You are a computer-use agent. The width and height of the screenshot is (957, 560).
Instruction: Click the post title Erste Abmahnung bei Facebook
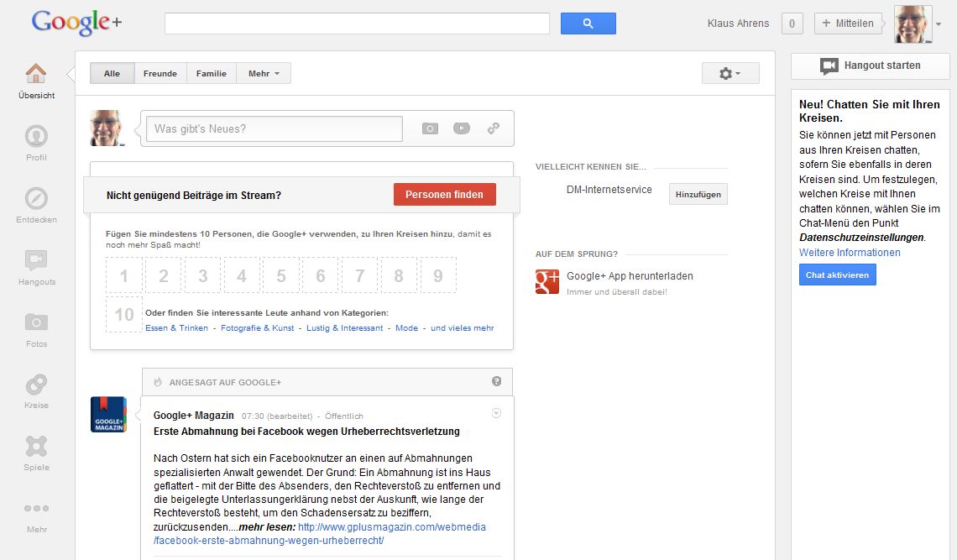pos(306,432)
